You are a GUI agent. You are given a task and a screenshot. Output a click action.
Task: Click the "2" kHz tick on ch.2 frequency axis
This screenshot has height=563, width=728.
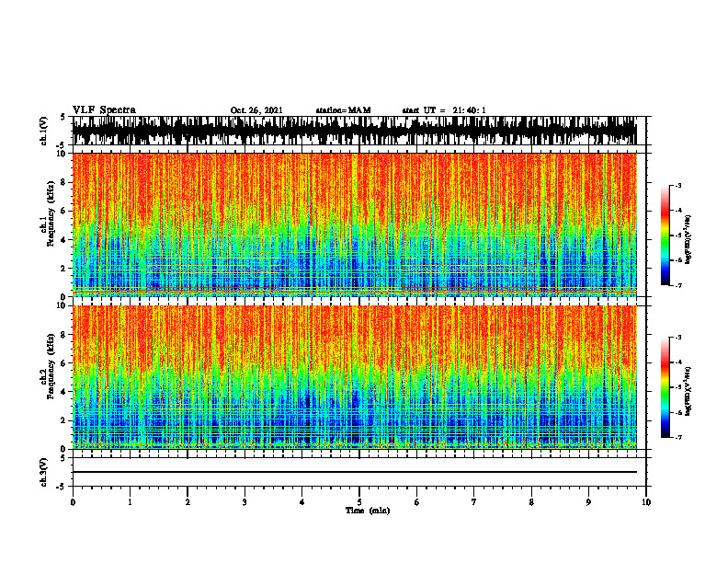coord(64,420)
